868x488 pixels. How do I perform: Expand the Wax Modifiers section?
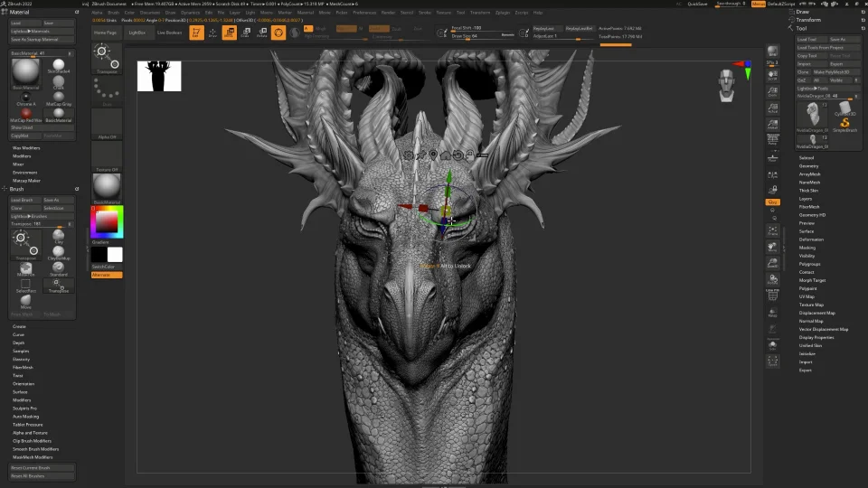[x=26, y=148]
